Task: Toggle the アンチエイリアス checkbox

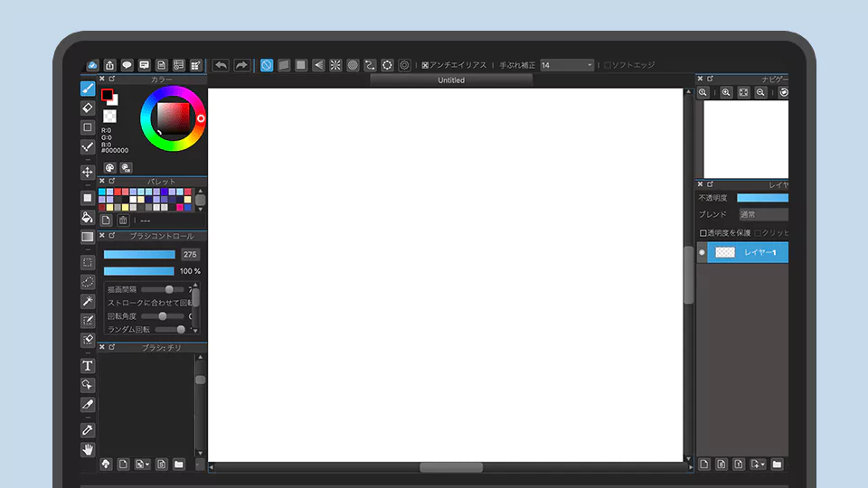Action: [x=425, y=65]
